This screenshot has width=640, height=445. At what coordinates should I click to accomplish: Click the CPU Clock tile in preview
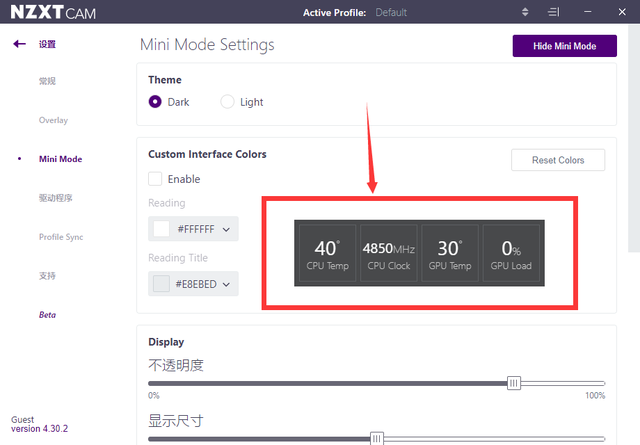coord(389,253)
